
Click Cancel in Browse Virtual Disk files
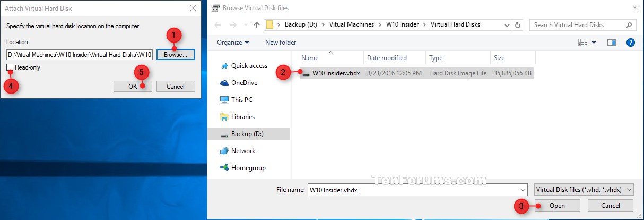[x=611, y=206]
